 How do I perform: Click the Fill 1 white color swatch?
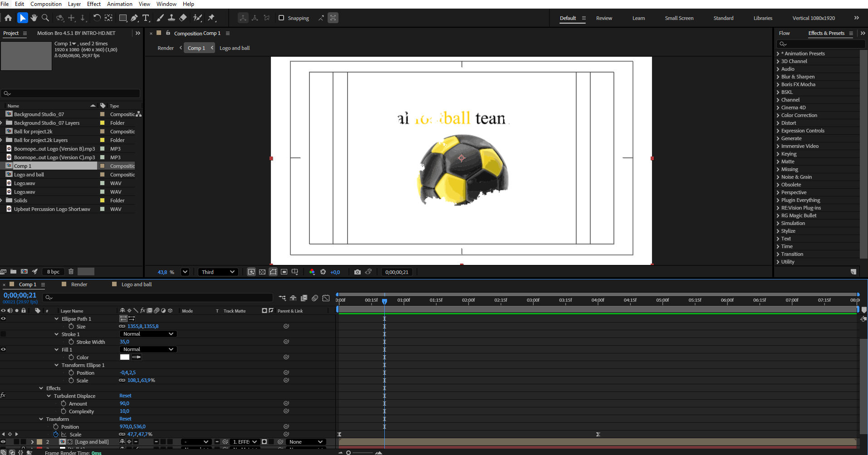[x=125, y=357]
